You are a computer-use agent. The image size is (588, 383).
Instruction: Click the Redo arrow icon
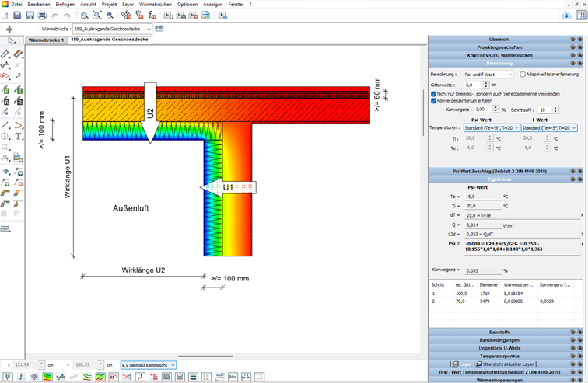click(67, 16)
